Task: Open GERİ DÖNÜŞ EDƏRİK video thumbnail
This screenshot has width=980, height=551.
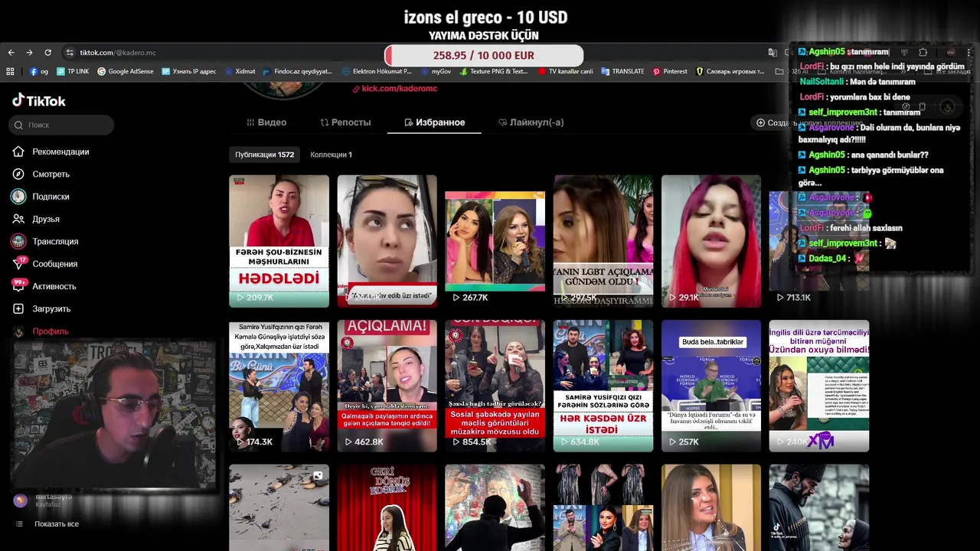Action: pos(387,507)
